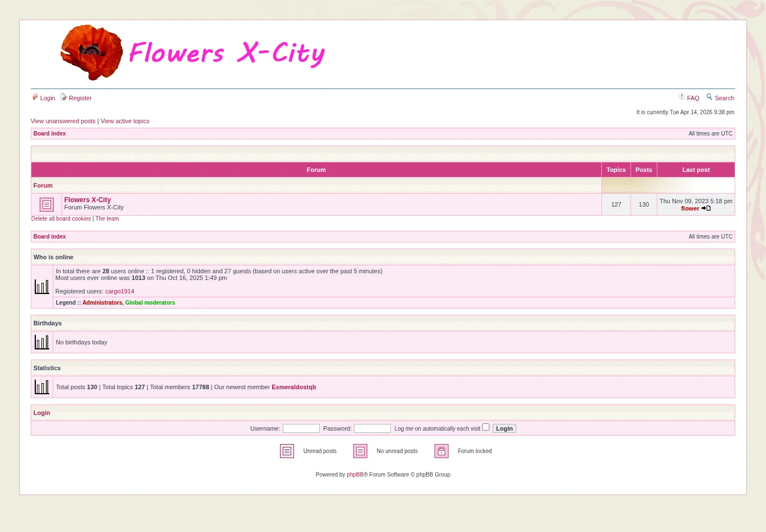Enable the automatic login checkbox

485,427
